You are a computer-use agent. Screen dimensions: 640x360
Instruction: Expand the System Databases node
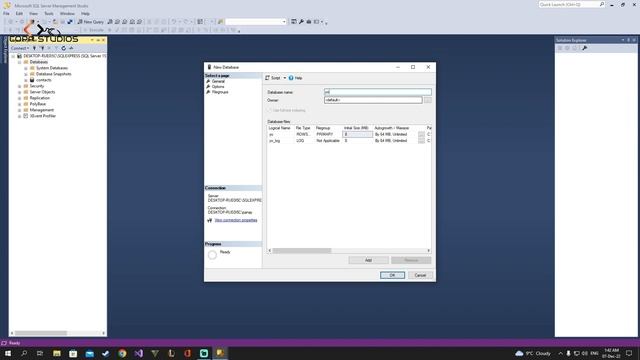26,68
